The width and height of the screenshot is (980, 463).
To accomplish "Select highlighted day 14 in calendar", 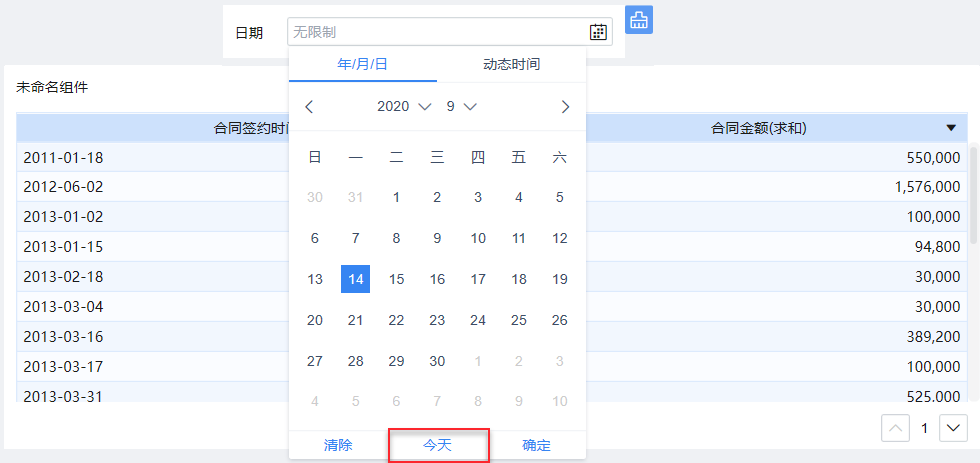I will tap(355, 279).
